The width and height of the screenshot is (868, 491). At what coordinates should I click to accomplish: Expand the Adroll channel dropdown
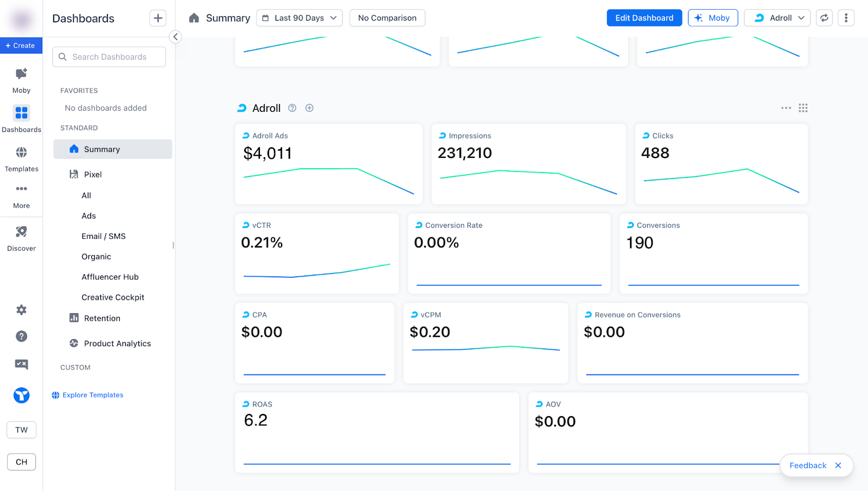(x=777, y=18)
